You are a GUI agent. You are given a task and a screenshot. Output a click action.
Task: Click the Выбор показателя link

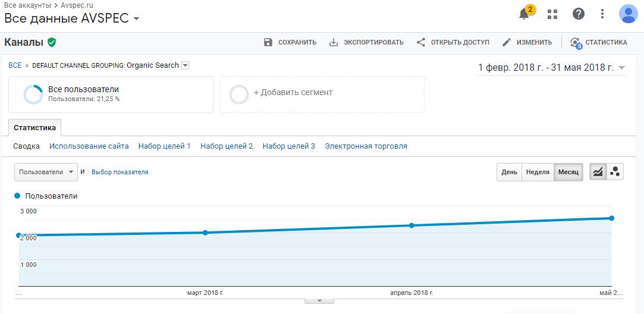120,172
